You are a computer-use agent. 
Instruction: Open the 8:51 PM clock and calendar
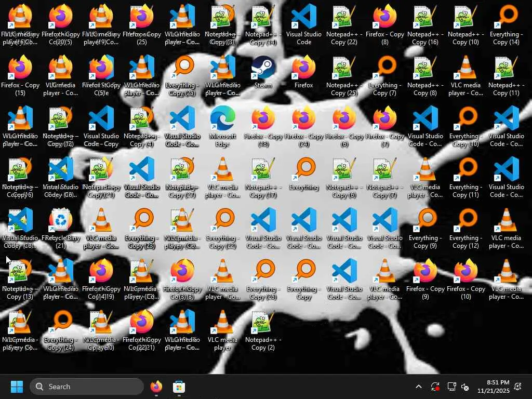(494, 387)
